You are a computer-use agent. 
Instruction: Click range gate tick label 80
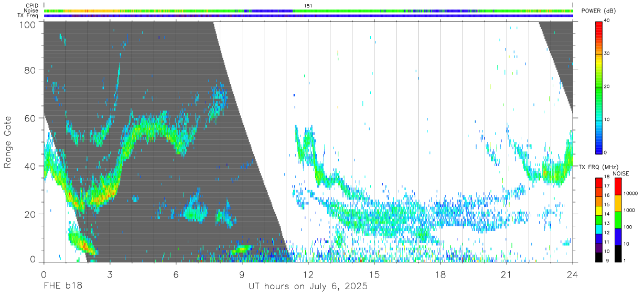coord(30,70)
